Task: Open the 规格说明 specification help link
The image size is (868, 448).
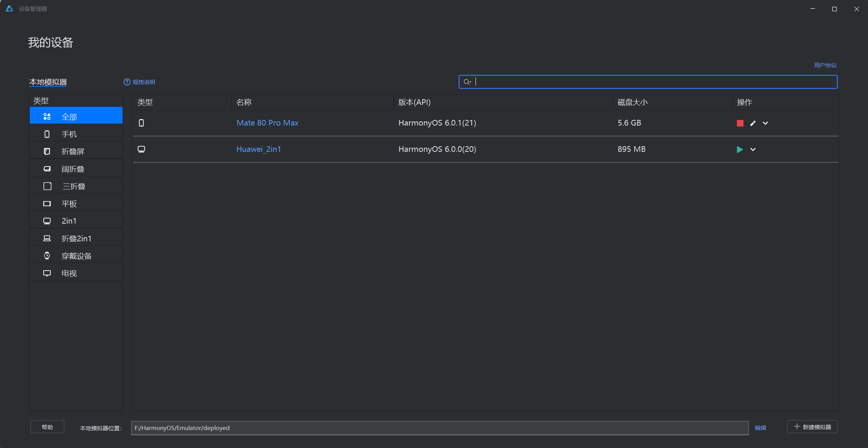Action: pyautogui.click(x=139, y=82)
